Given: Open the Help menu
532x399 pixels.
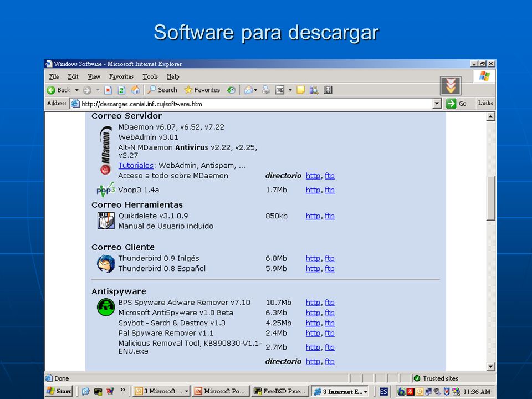Looking at the screenshot, I should coord(173,76).
